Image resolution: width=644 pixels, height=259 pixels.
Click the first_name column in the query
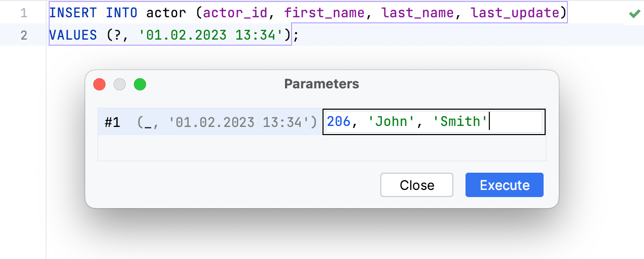(x=324, y=13)
